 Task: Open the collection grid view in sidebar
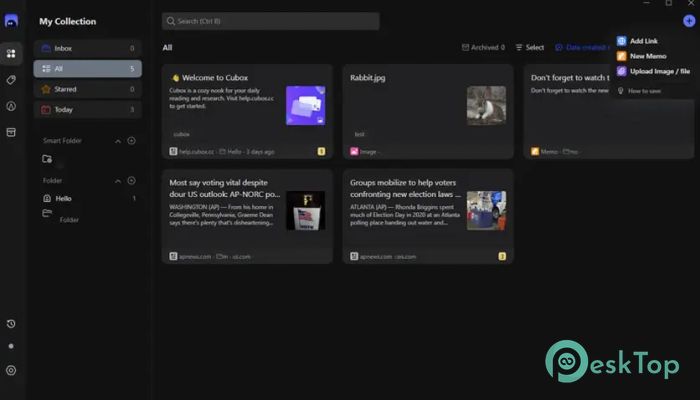11,54
